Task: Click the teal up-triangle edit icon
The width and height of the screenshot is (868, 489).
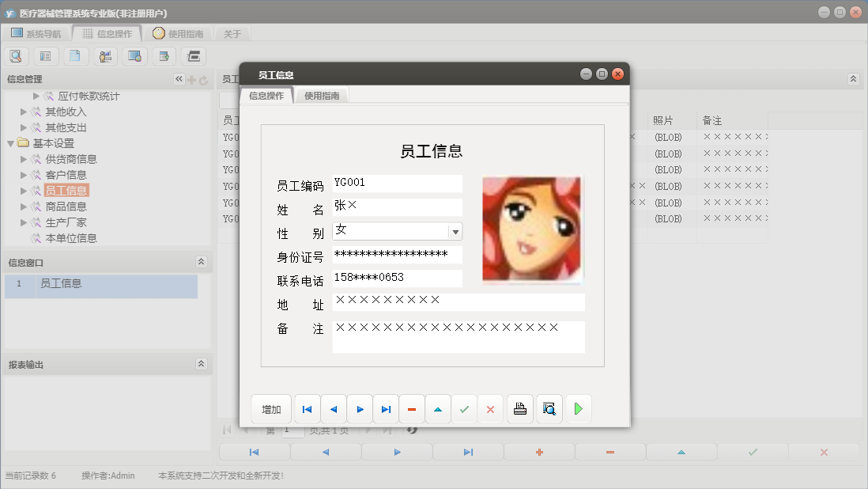Action: pos(438,409)
